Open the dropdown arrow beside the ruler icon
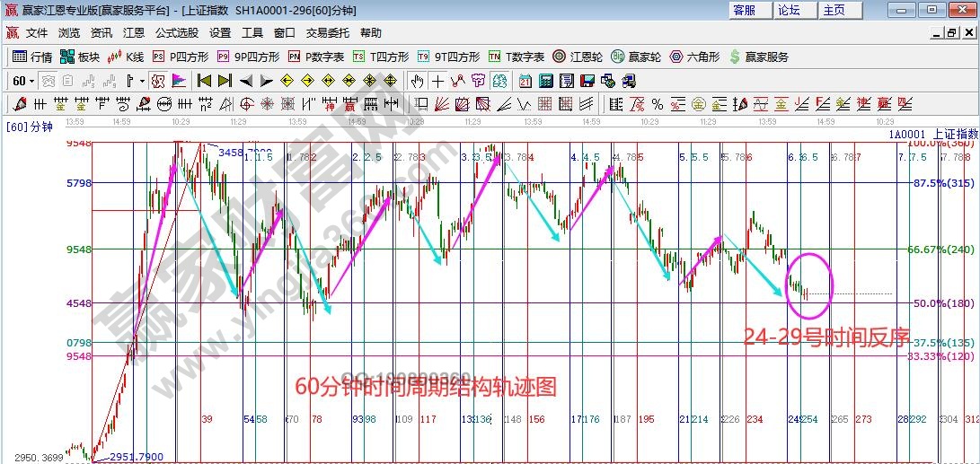 coord(142,81)
